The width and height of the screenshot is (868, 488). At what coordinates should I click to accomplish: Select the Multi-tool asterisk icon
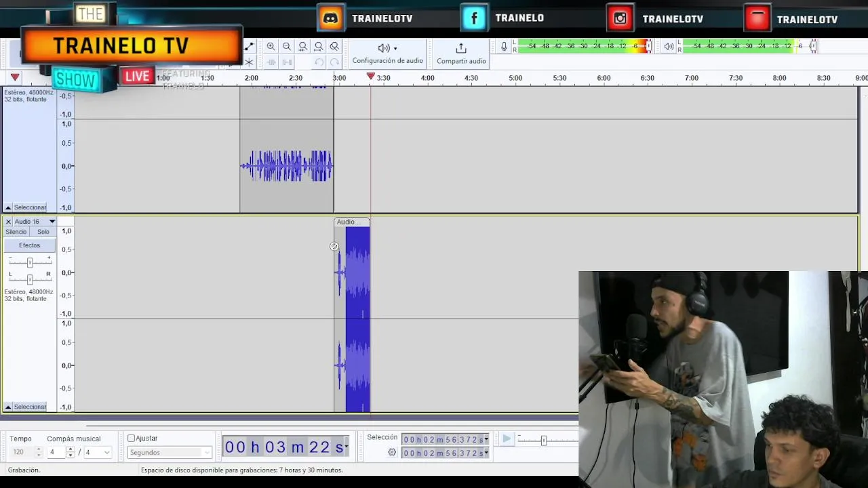click(x=249, y=62)
